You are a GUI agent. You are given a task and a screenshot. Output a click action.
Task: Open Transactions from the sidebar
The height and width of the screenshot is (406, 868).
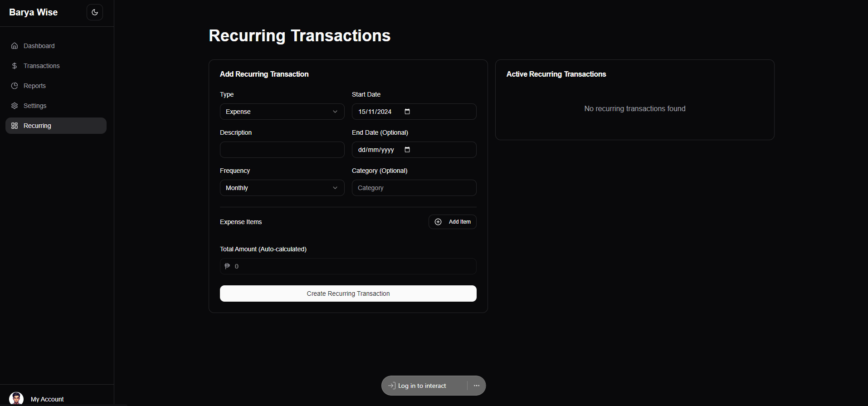[42, 66]
